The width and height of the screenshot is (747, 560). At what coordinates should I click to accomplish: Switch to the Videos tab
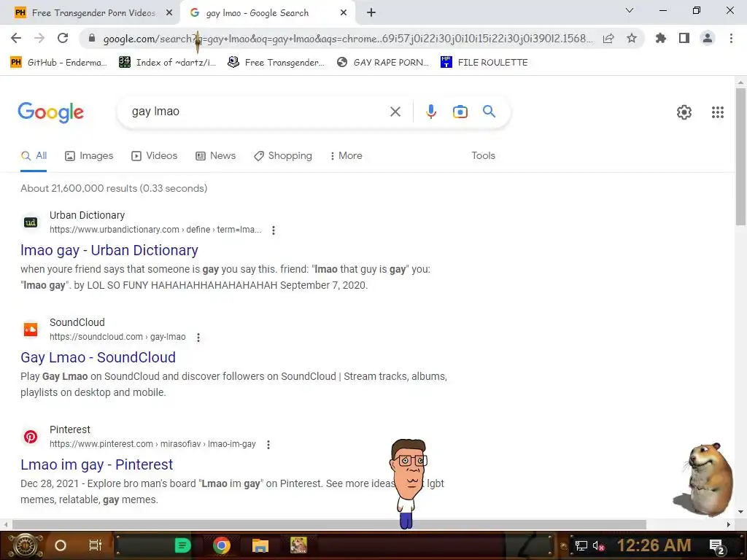[x=155, y=156]
